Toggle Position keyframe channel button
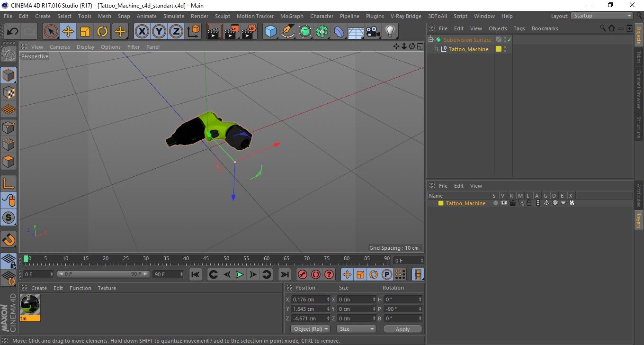The image size is (644, 345). (x=347, y=274)
